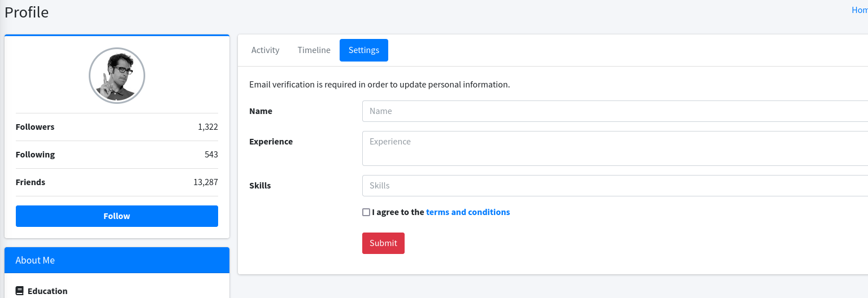Viewport: 868px width, 298px height.
Task: Submit the settings form
Action: (x=383, y=243)
